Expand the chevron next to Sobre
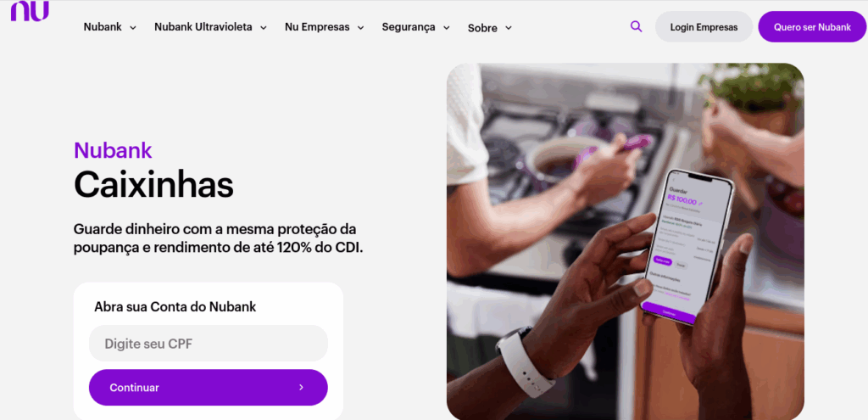868x420 pixels. [509, 28]
